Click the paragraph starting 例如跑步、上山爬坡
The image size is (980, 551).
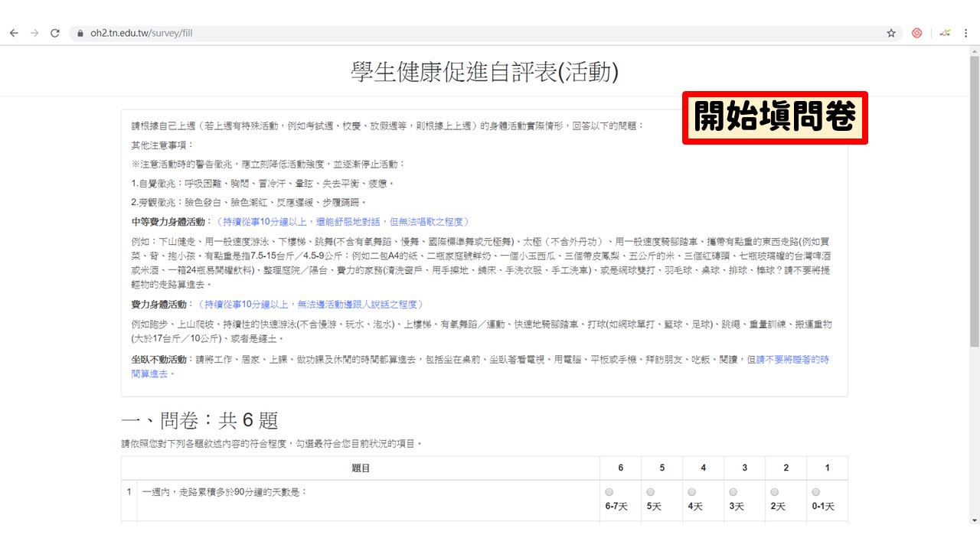[x=481, y=331]
